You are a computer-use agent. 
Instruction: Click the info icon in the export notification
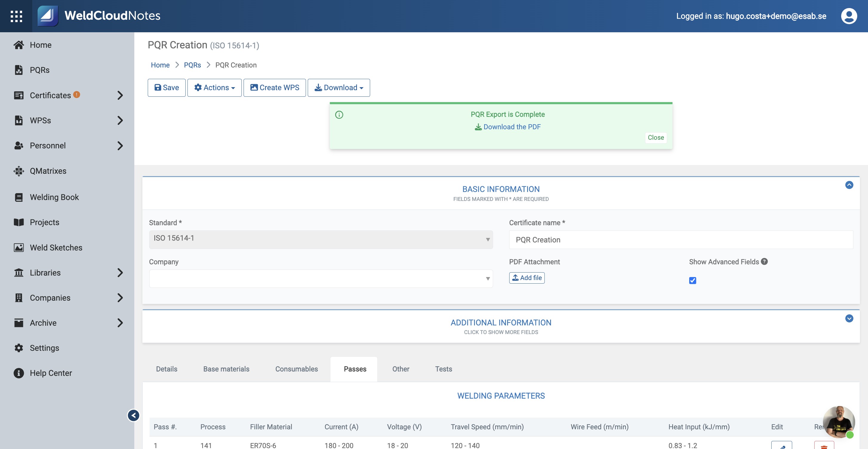point(339,115)
